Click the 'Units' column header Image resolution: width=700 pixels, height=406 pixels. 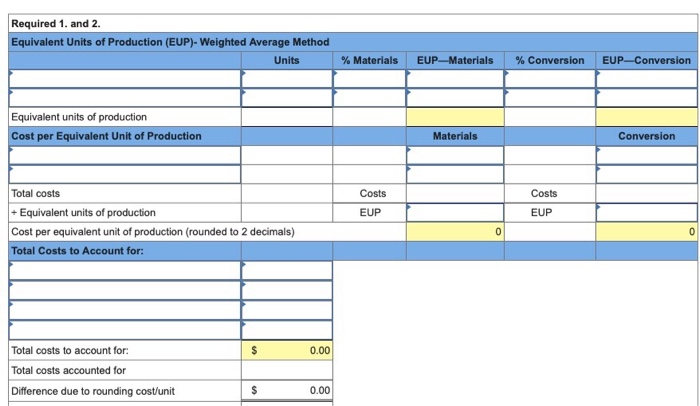287,60
